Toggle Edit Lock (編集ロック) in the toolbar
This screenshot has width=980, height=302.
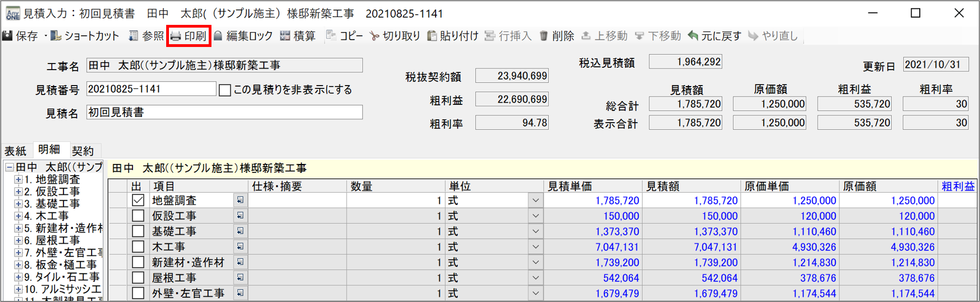(x=219, y=36)
